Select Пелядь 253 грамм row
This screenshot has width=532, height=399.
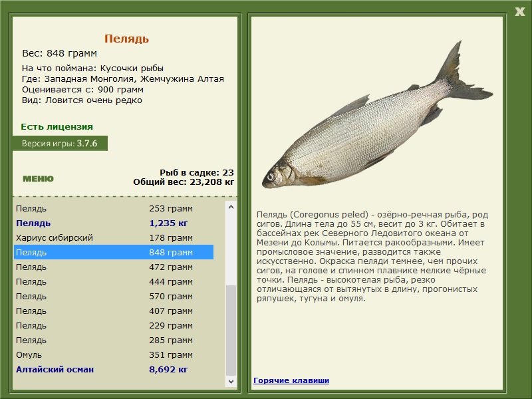pos(114,209)
